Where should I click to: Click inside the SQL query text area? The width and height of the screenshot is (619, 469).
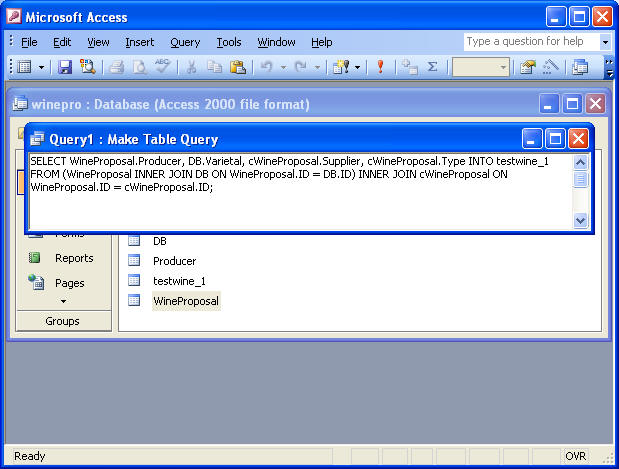[x=301, y=191]
